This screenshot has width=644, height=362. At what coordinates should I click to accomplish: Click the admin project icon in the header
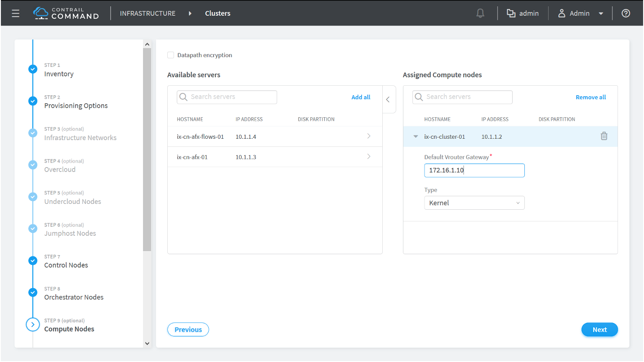(511, 13)
